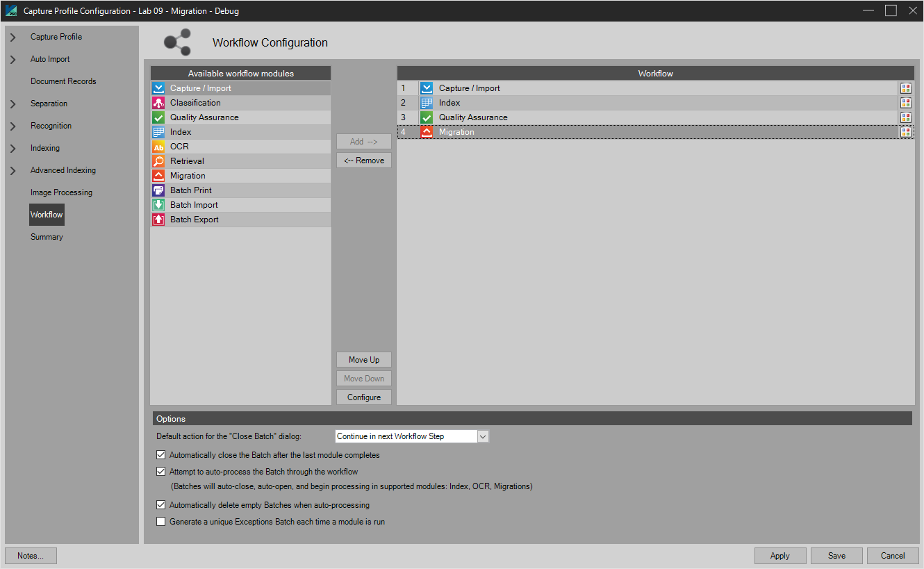Click Index icon in workflow step 2
This screenshot has height=569, width=924.
coord(427,103)
